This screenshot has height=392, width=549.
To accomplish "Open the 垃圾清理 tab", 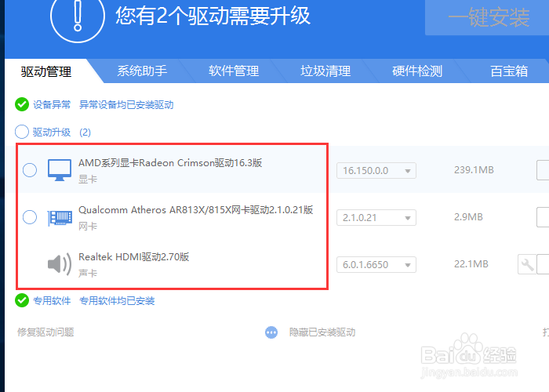I will (325, 71).
